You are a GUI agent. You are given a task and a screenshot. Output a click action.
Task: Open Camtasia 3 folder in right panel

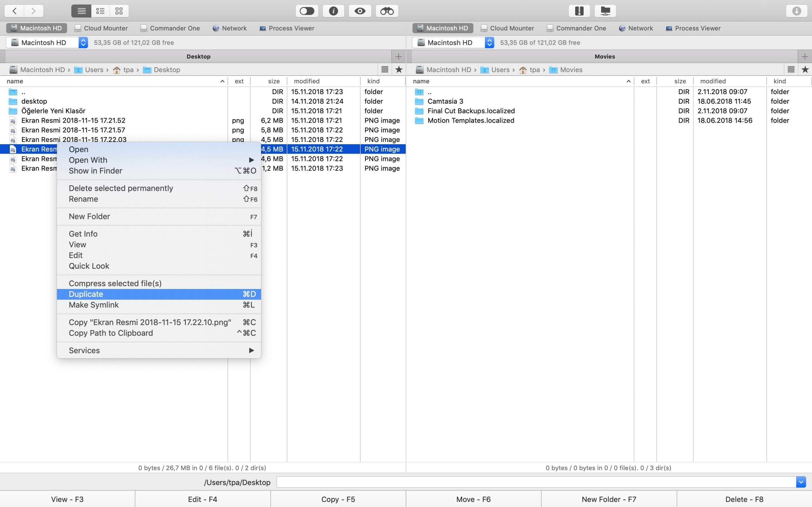(445, 101)
